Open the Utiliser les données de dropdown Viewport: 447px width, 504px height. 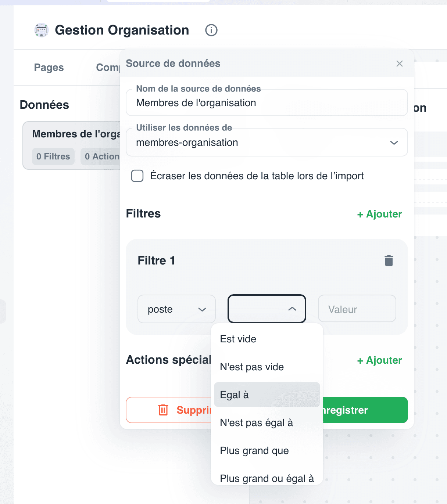click(x=267, y=142)
